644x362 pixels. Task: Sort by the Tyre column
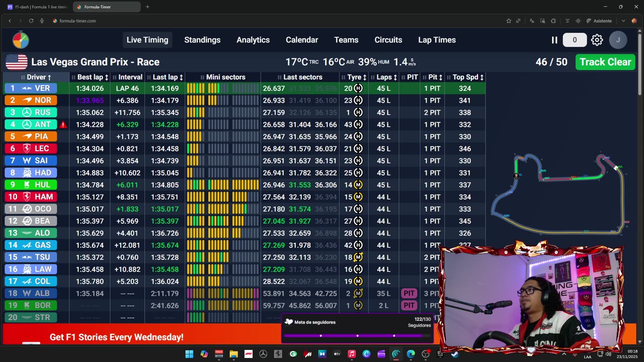point(355,77)
